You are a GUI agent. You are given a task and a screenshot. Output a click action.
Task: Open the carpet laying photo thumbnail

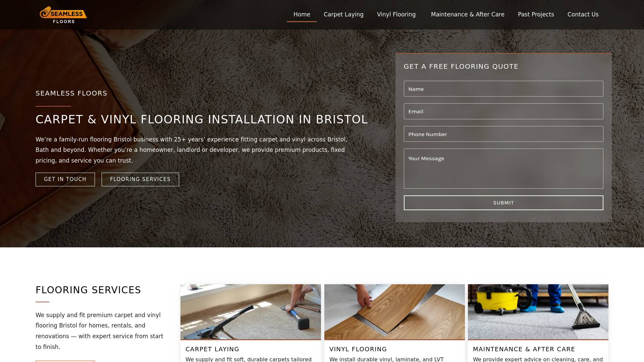click(x=251, y=312)
